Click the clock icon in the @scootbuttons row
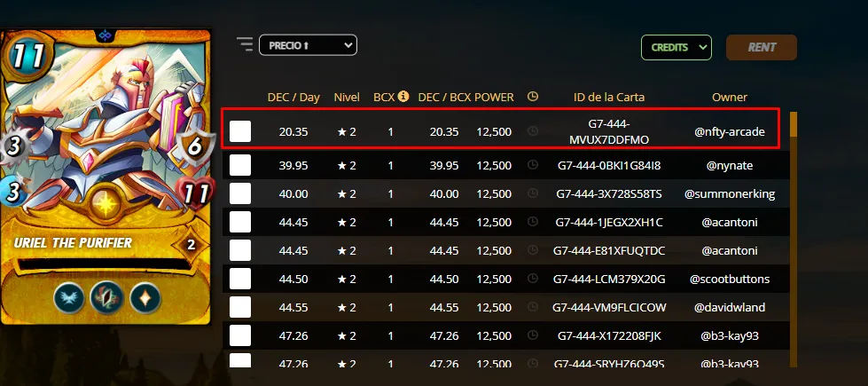This screenshot has width=868, height=386. pyautogui.click(x=533, y=278)
